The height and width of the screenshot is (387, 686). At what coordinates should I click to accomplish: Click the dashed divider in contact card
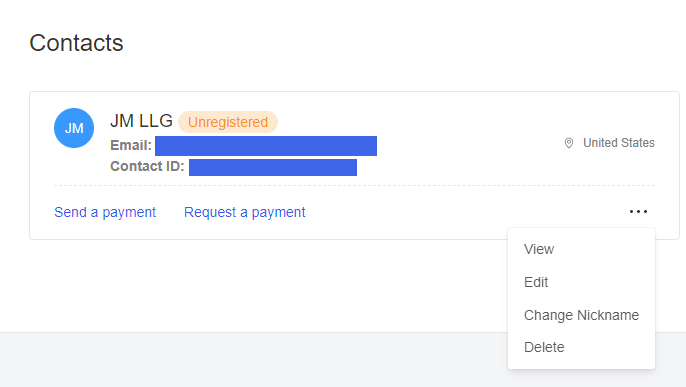(x=354, y=185)
